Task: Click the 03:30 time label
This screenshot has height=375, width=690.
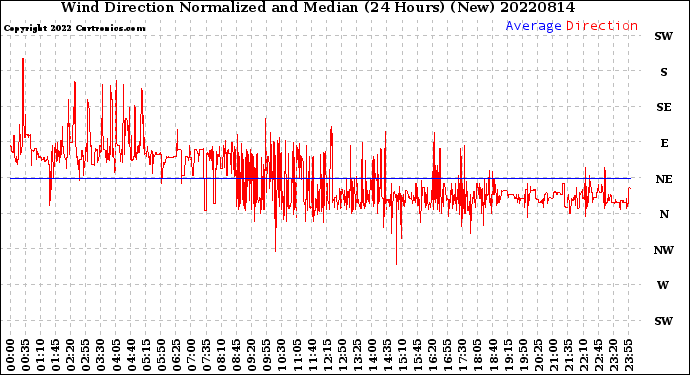Action: (101, 355)
